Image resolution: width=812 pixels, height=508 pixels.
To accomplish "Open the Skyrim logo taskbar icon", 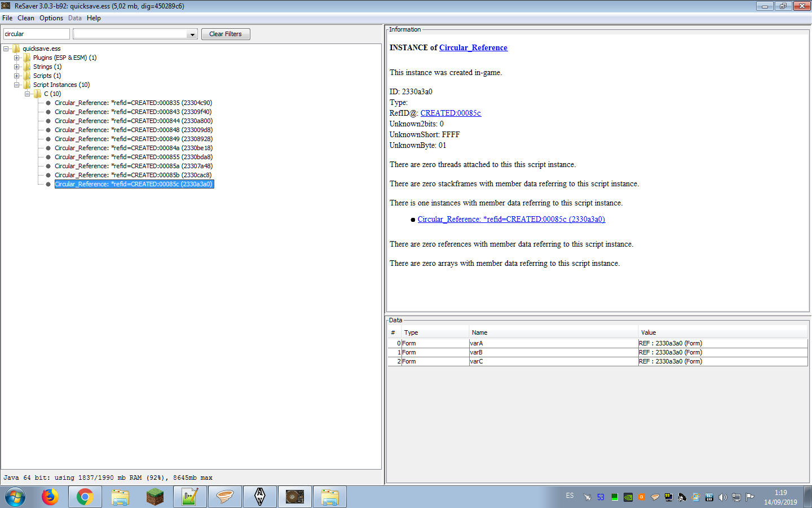I will (260, 497).
